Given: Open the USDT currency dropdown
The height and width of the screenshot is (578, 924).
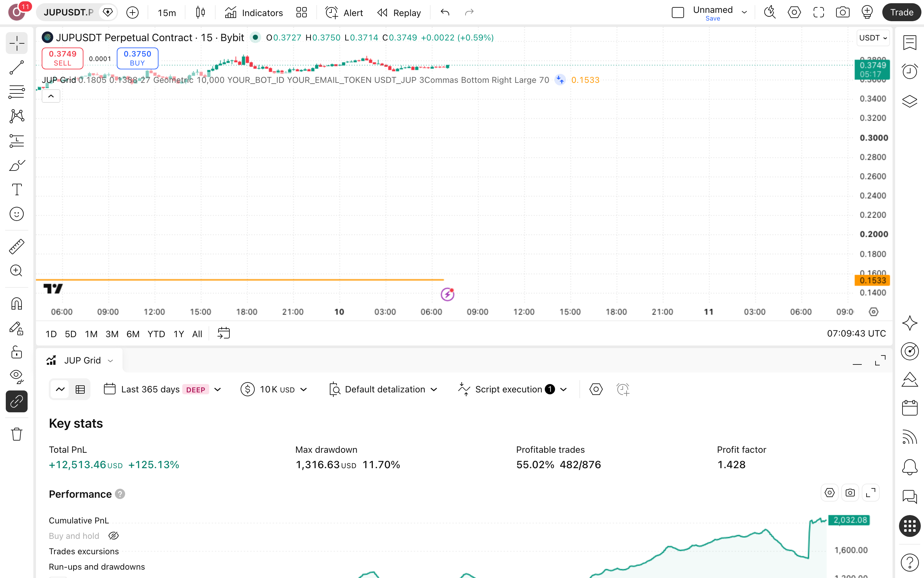Looking at the screenshot, I should (x=872, y=38).
